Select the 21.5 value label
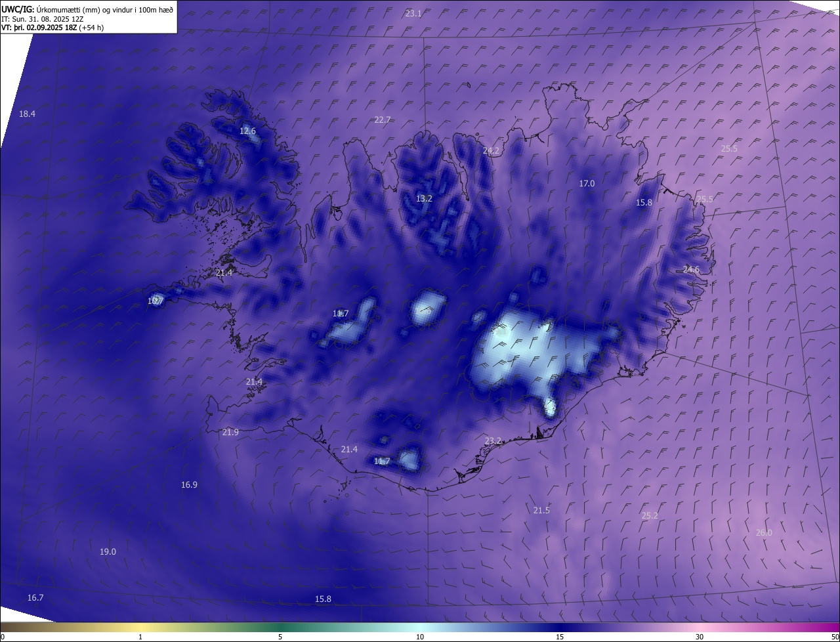840x642 pixels. tap(541, 510)
